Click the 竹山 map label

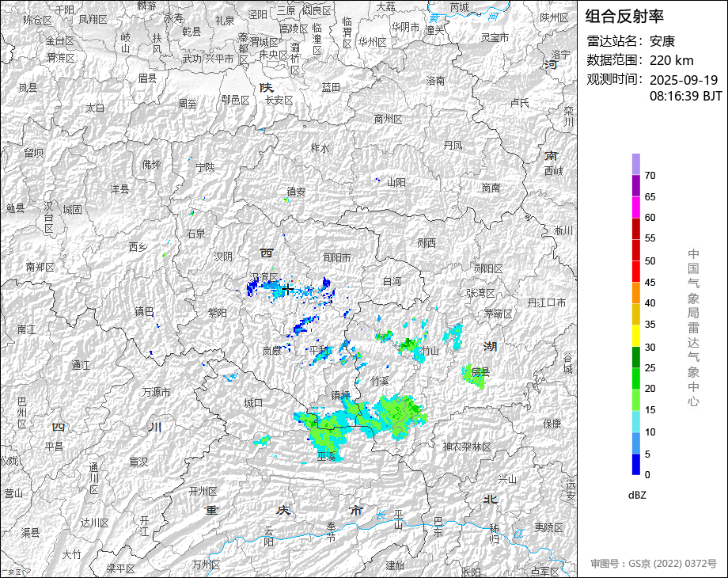430,351
